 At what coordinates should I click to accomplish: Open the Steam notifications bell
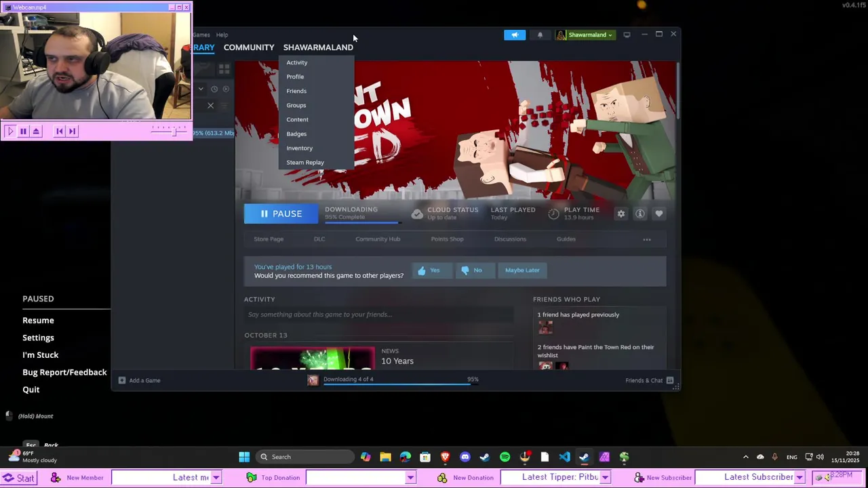click(x=540, y=35)
